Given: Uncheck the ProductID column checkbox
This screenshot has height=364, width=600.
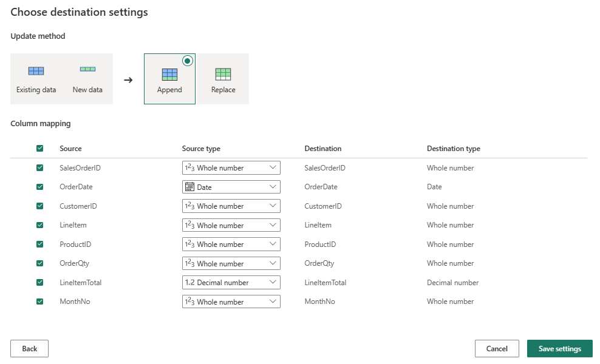Looking at the screenshot, I should pyautogui.click(x=40, y=244).
